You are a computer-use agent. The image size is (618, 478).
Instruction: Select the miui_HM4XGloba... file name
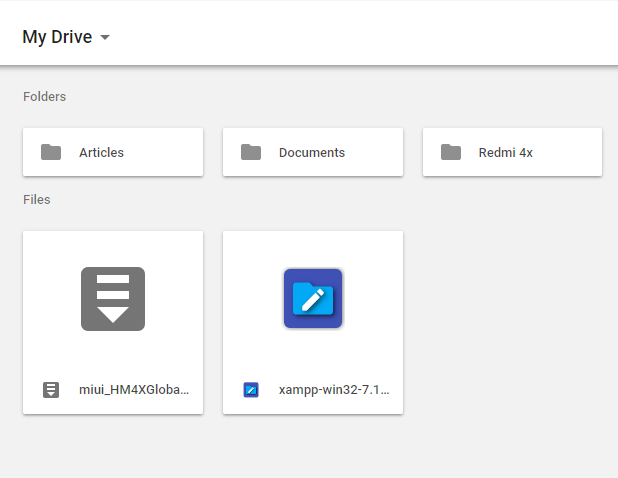(x=133, y=390)
